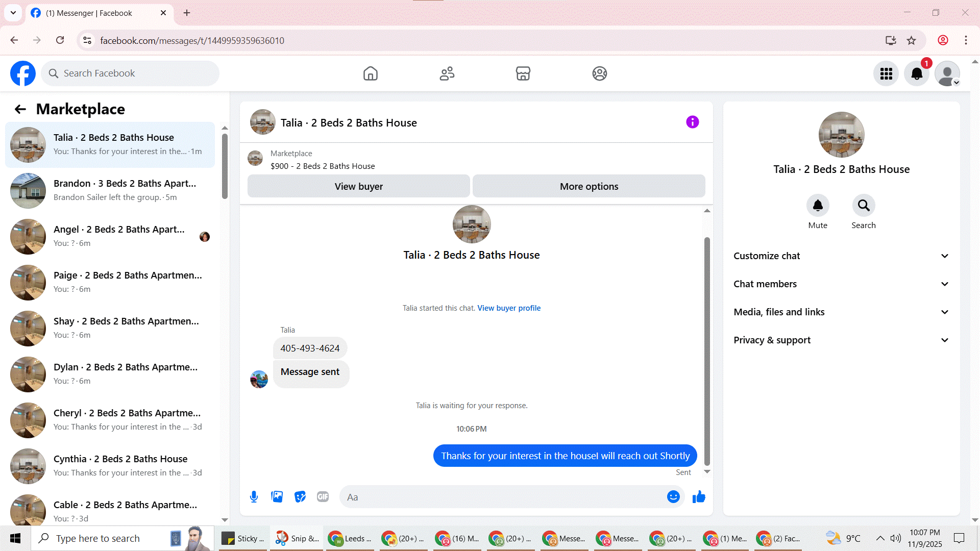This screenshot has width=980, height=551.
Task: Open the Cynthia 2 Beds 2 Baths House chat
Action: (x=110, y=466)
